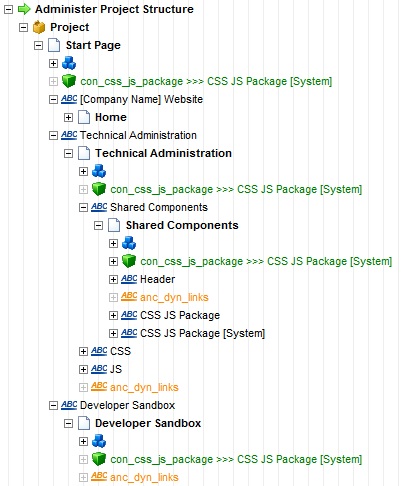
Task: Expand the CSS structure element
Action: point(83,351)
